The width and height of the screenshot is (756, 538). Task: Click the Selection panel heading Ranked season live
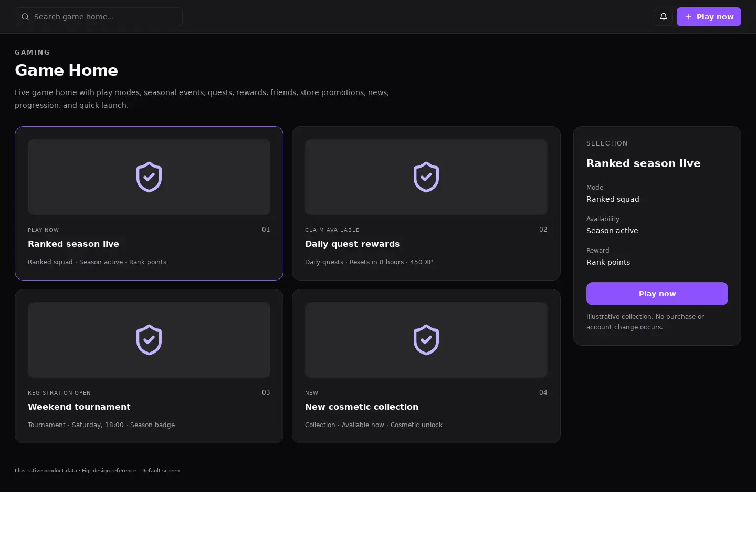[x=643, y=163]
